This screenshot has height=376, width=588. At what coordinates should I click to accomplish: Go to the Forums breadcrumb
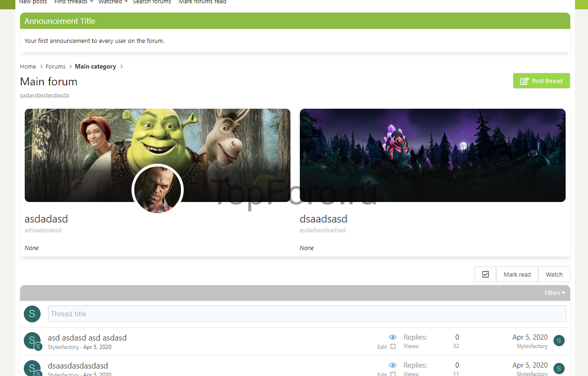55,67
